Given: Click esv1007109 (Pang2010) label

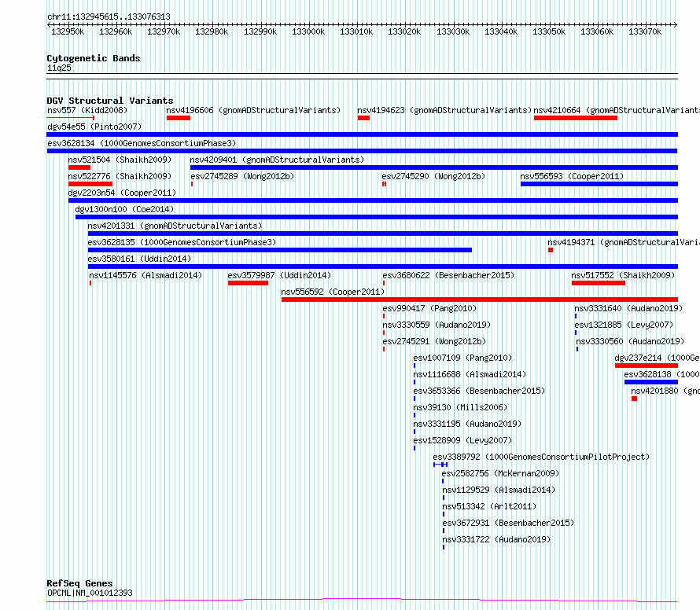Looking at the screenshot, I should (x=462, y=358).
